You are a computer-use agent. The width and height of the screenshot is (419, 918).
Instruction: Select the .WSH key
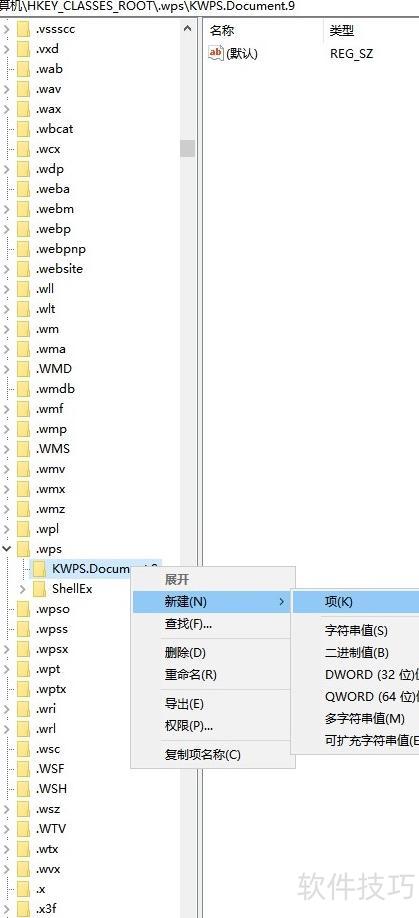click(51, 789)
